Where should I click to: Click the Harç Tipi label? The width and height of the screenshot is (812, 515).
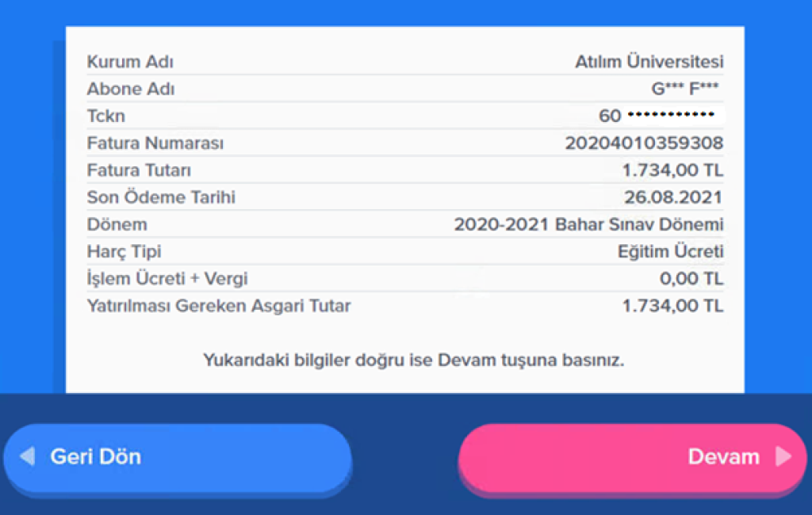124,252
